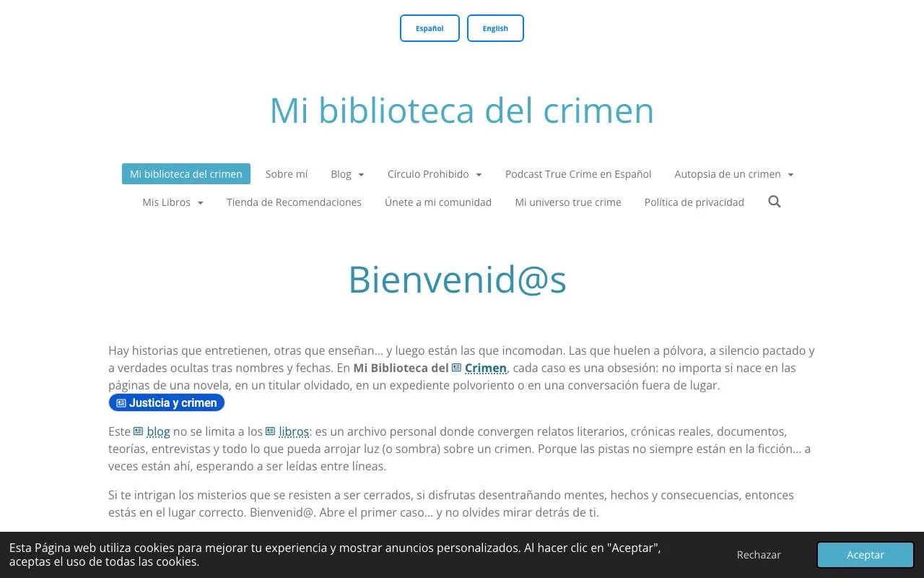Open the search magnifier icon

775,202
